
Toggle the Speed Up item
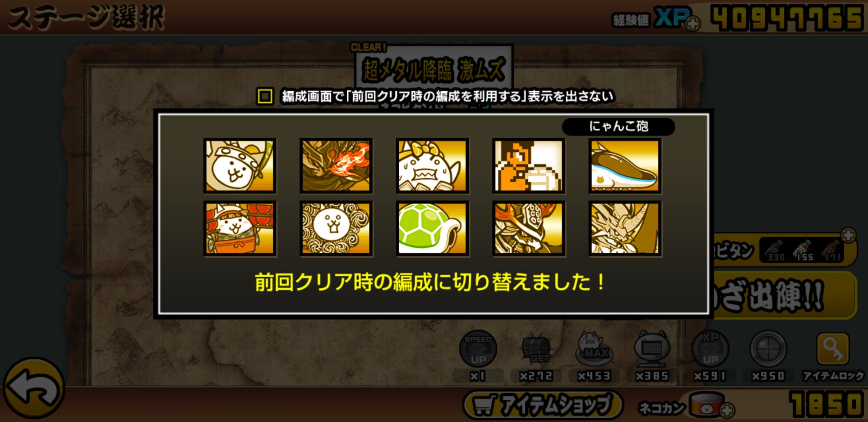(478, 349)
